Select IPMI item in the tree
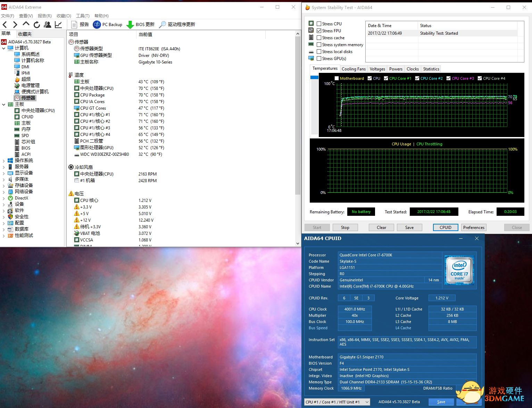The width and height of the screenshot is (532, 408). point(22,73)
